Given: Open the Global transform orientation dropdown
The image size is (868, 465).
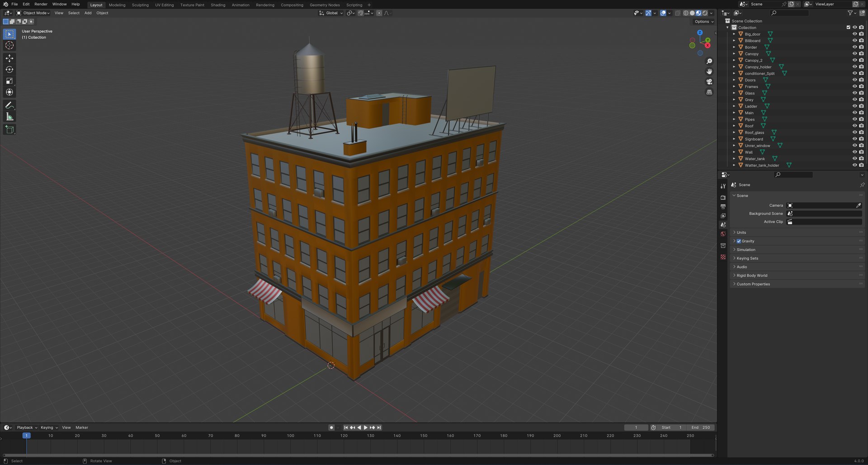Looking at the screenshot, I should [x=331, y=13].
